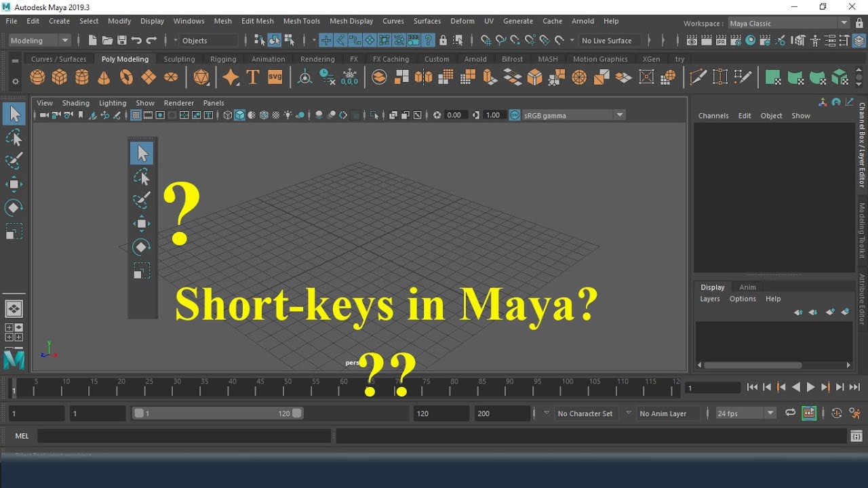Click the polygon Type text shelf icon
The image size is (868, 488).
point(253,77)
